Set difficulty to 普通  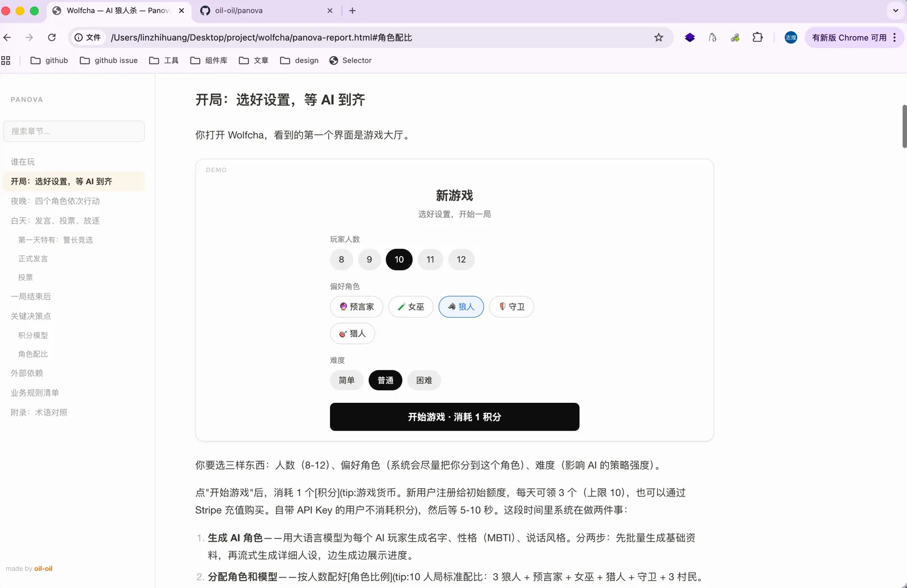tap(385, 380)
